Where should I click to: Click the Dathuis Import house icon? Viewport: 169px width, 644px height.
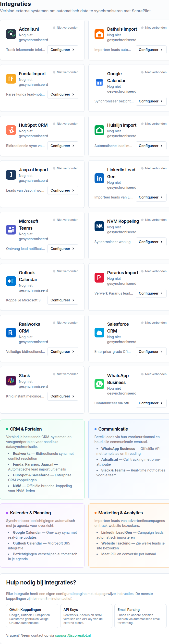(99, 34)
